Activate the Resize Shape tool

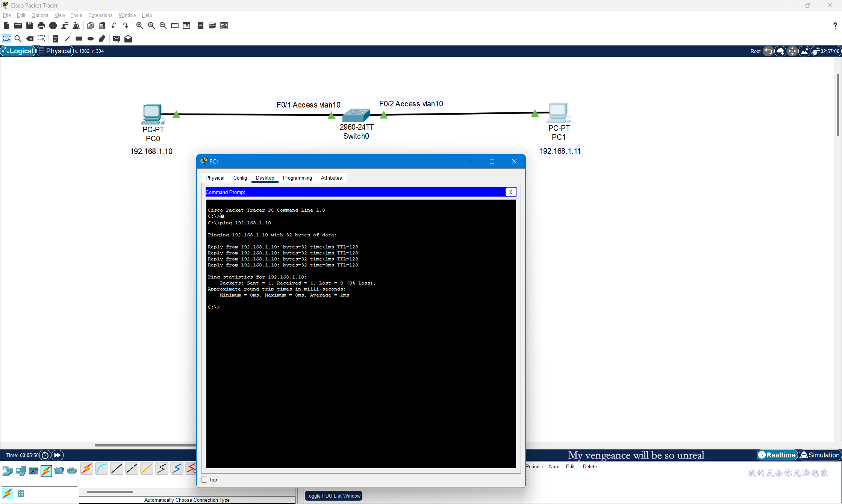click(x=41, y=39)
